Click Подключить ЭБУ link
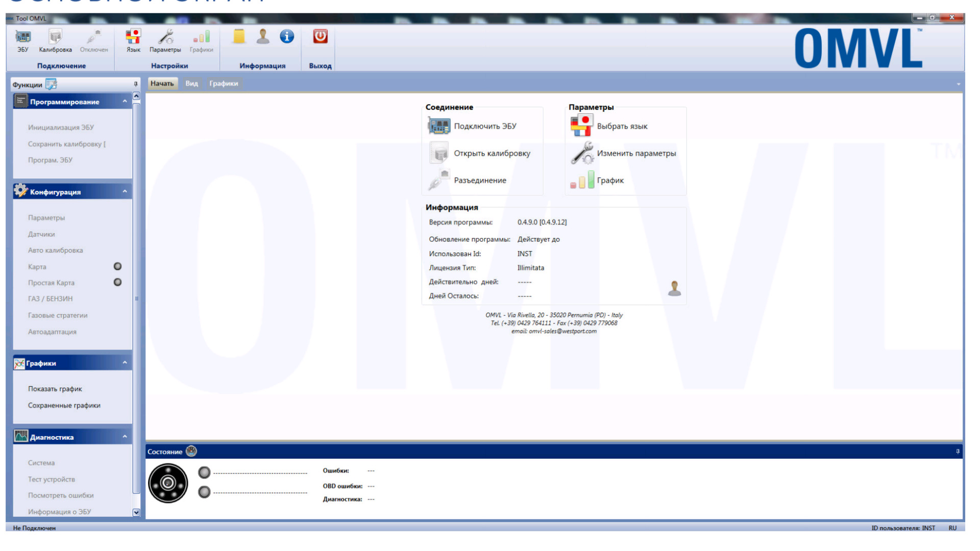Viewport: 980px width, 551px height. pos(485,126)
